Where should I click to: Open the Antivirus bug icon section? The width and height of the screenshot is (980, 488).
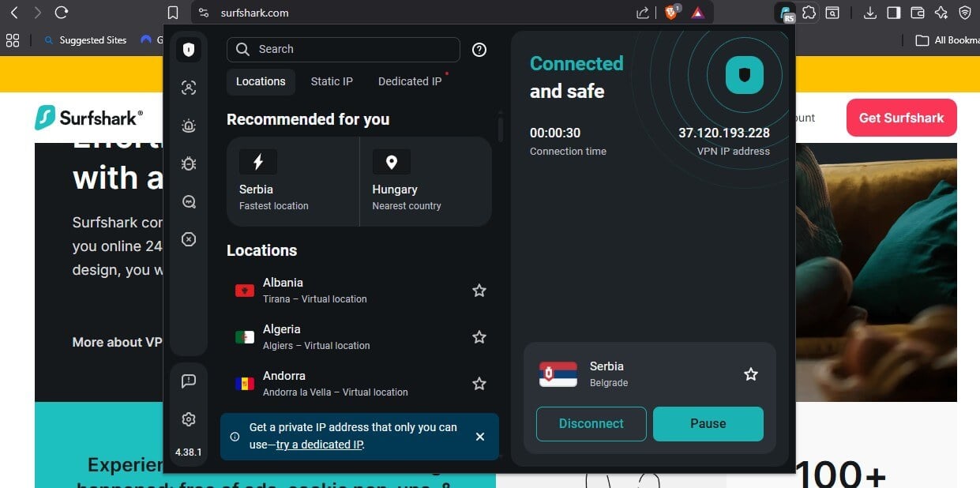click(188, 163)
